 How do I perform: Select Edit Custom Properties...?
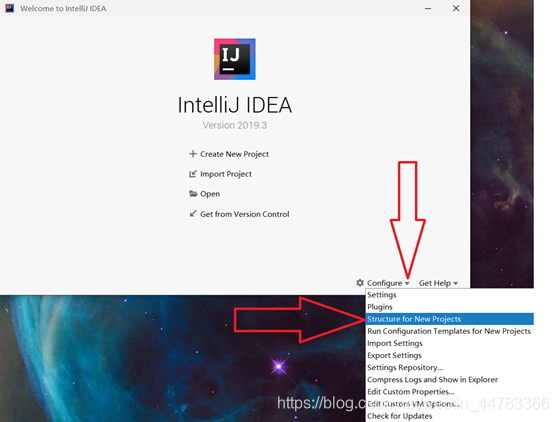point(450,392)
